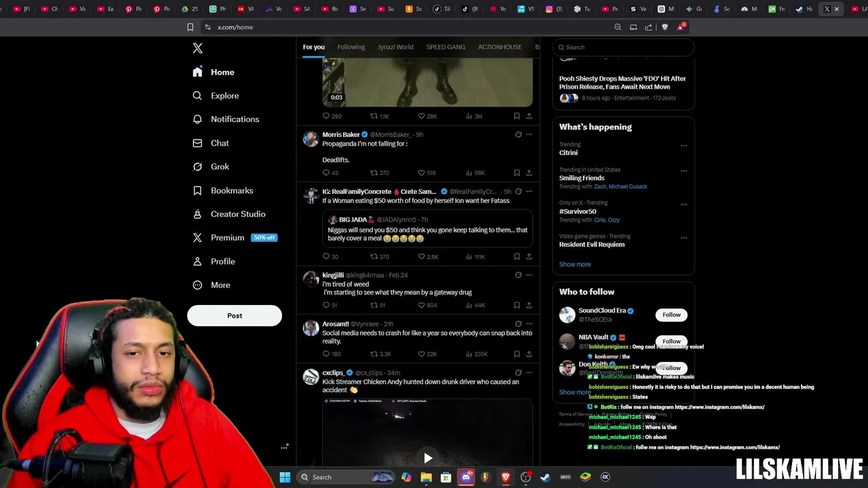Image resolution: width=868 pixels, height=488 pixels.
Task: Reply to kingjilli's post
Action: 330,305
